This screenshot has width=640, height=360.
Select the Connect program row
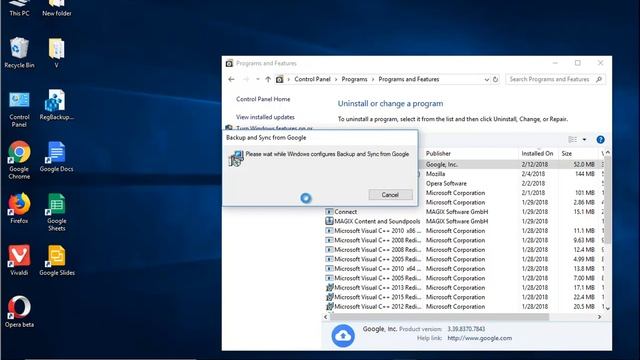point(464,212)
